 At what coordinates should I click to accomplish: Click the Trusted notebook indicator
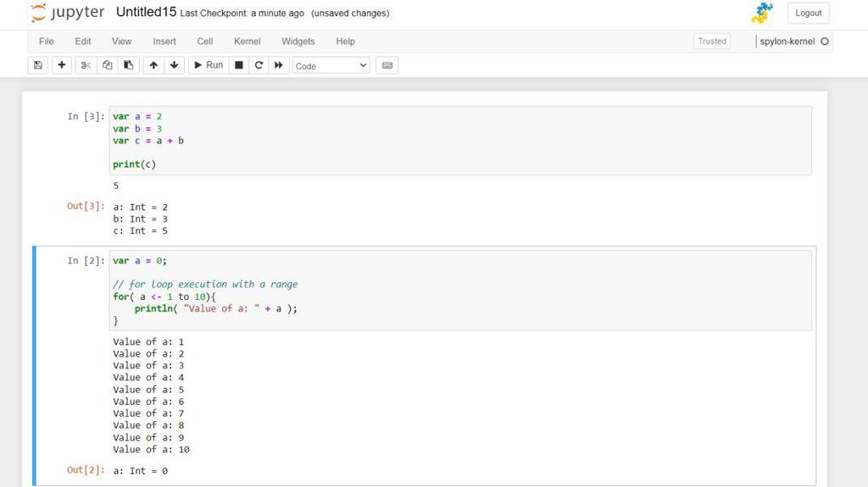click(712, 42)
